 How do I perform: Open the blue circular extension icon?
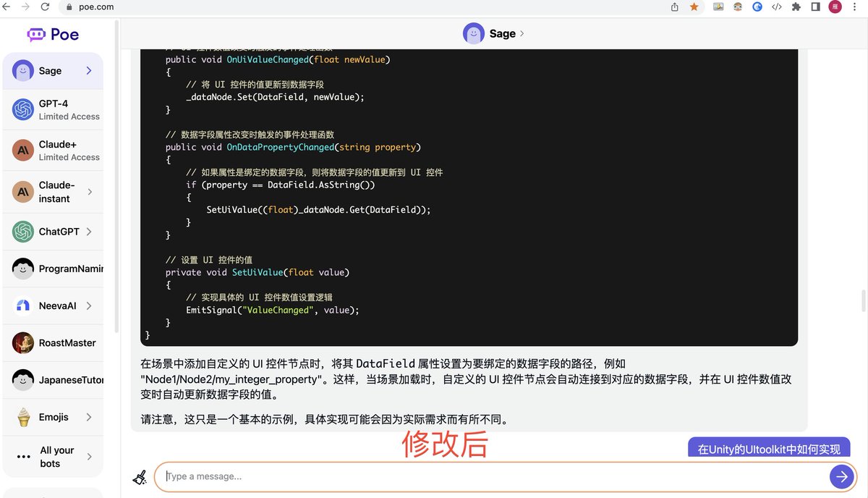pyautogui.click(x=757, y=7)
